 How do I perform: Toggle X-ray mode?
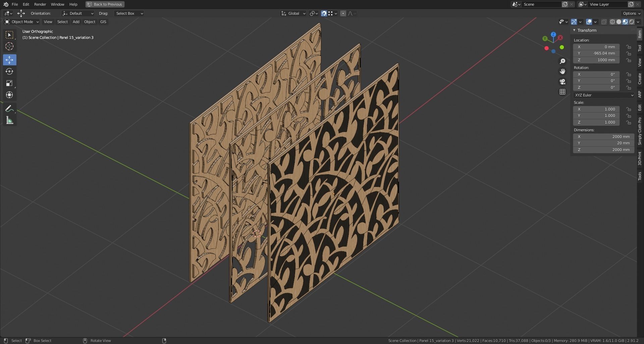(x=604, y=22)
